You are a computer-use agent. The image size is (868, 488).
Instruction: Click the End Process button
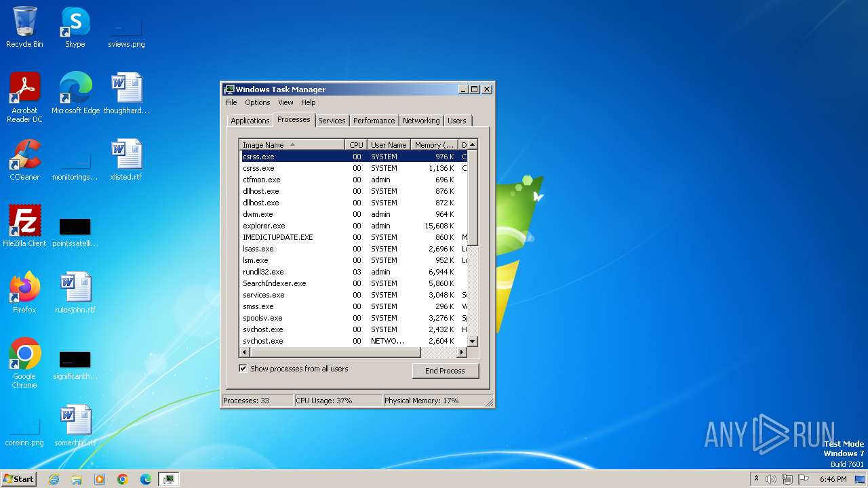click(445, 371)
